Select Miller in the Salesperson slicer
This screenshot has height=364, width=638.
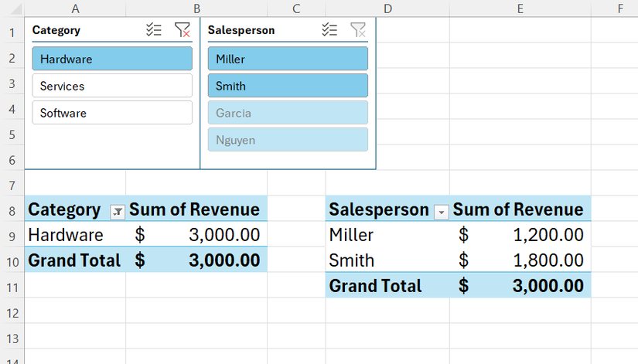288,59
